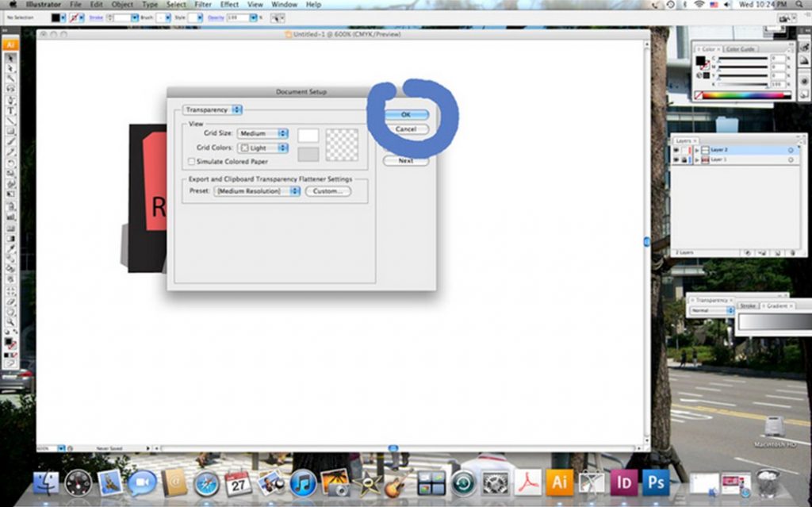Select the Eyedropper tool in the tools panel
The width and height of the screenshot is (812, 507).
[8, 248]
